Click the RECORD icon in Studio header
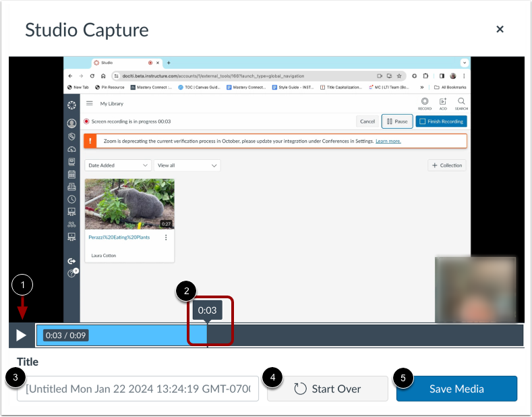The height and width of the screenshot is (417, 532). pos(424,103)
